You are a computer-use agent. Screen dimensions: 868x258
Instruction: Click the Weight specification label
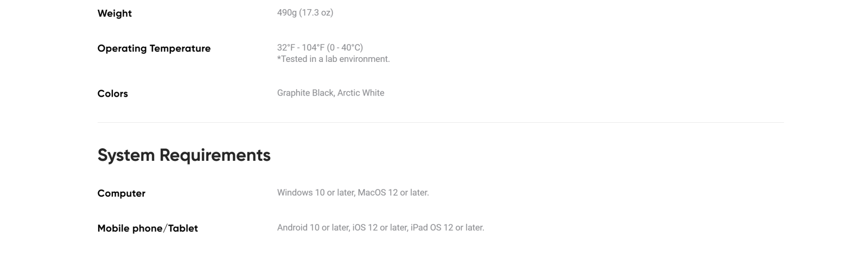coord(114,14)
